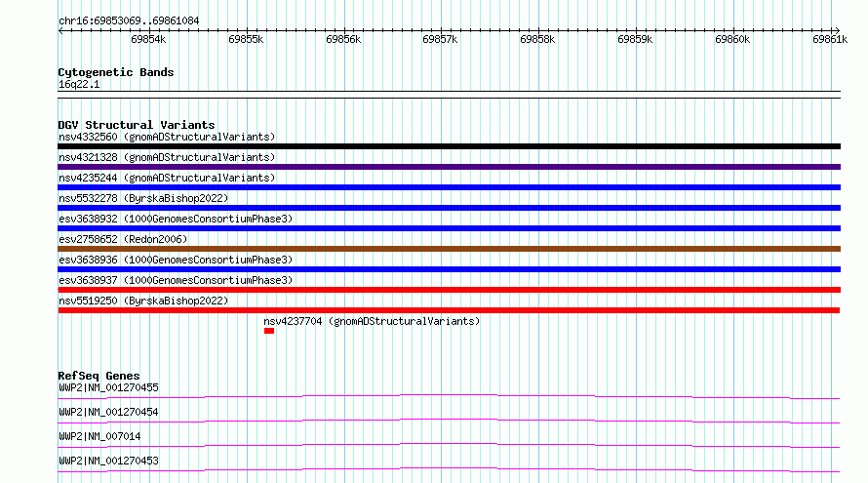868x483 pixels.
Task: Click the left arrow of the ruler
Action: click(x=60, y=30)
